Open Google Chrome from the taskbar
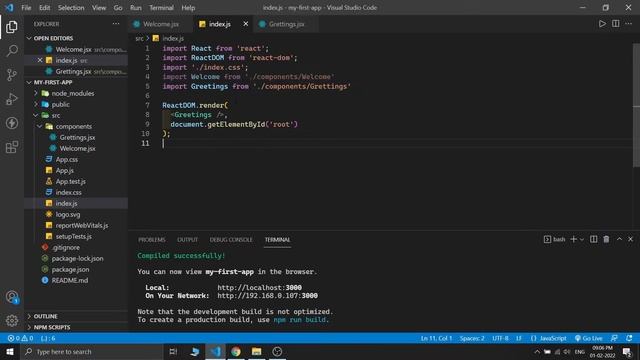This screenshot has width=640, height=360. [x=236, y=351]
